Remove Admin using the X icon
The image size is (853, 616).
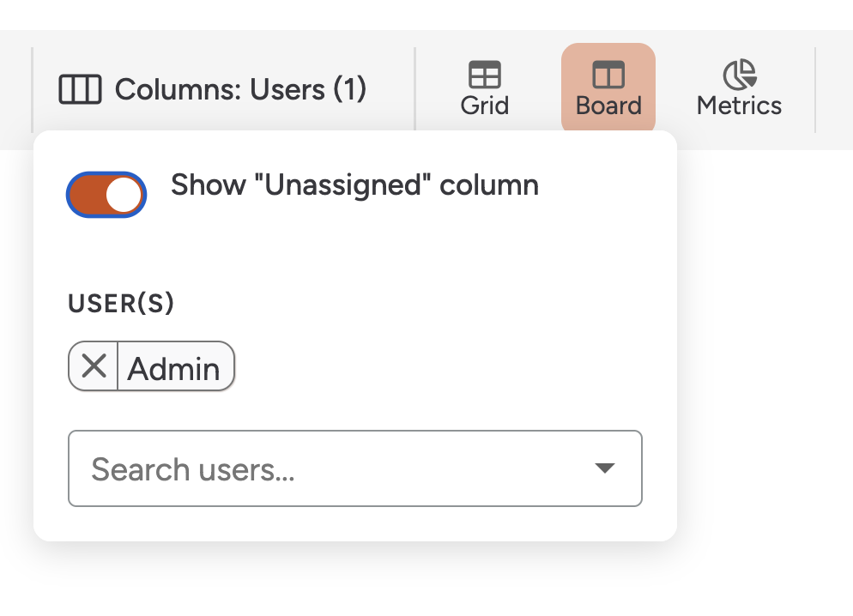click(94, 366)
